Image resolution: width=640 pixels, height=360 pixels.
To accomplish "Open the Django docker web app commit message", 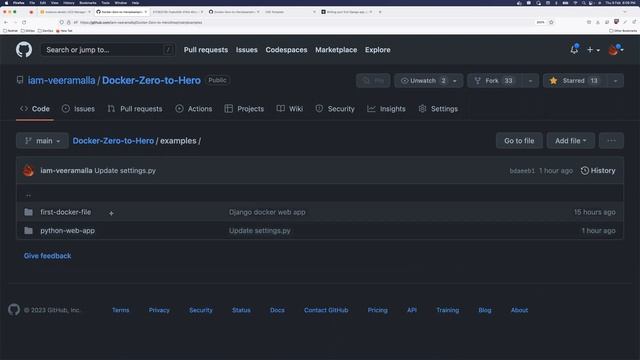I will [267, 212].
